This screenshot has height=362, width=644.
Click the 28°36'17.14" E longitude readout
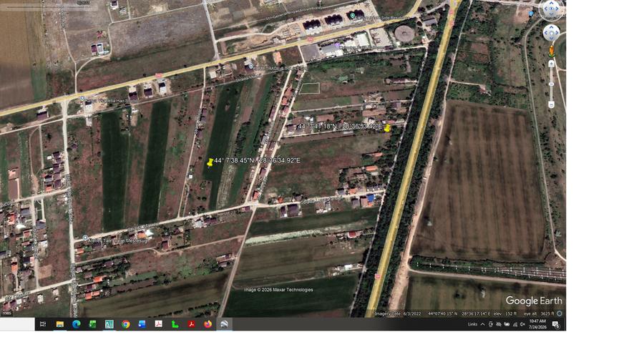coord(476,313)
